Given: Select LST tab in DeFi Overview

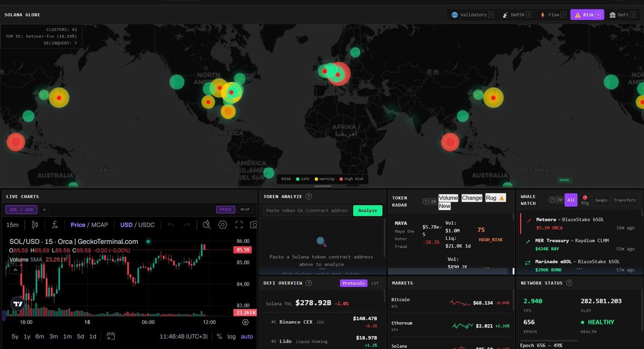Looking at the screenshot, I should (375, 283).
